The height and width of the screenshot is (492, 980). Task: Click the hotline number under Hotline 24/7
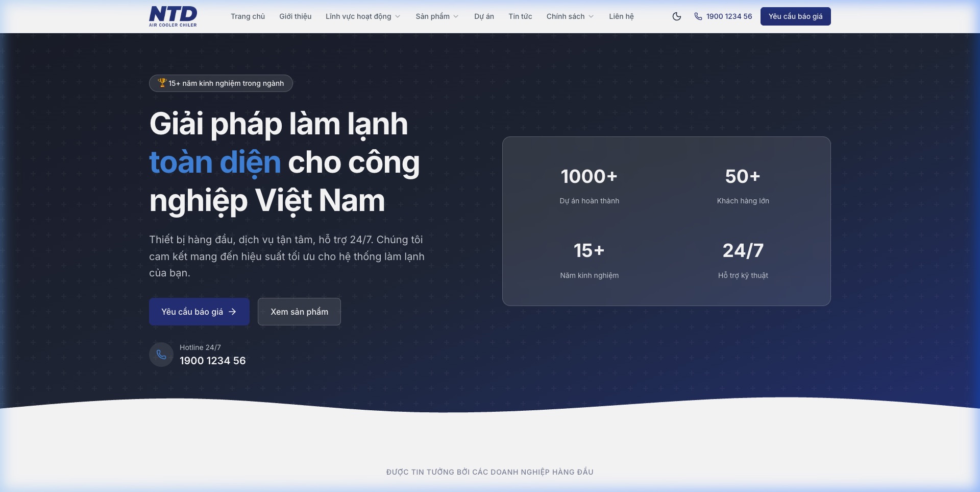click(212, 361)
